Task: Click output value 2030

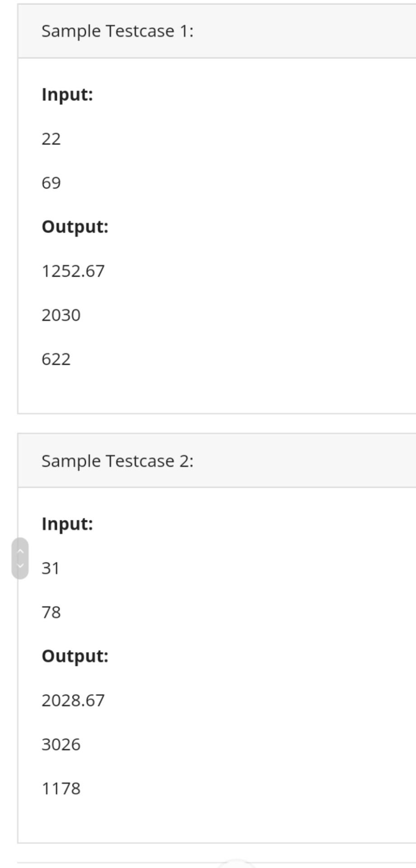Action: (61, 315)
